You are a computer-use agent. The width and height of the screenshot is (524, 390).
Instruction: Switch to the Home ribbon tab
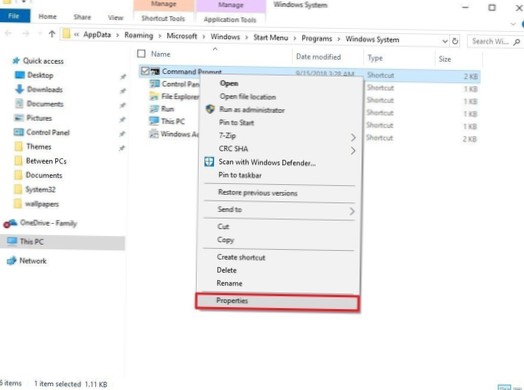pos(47,17)
